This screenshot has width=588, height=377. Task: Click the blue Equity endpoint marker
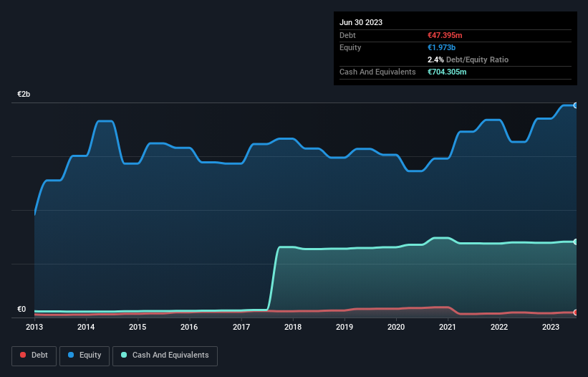pos(576,106)
